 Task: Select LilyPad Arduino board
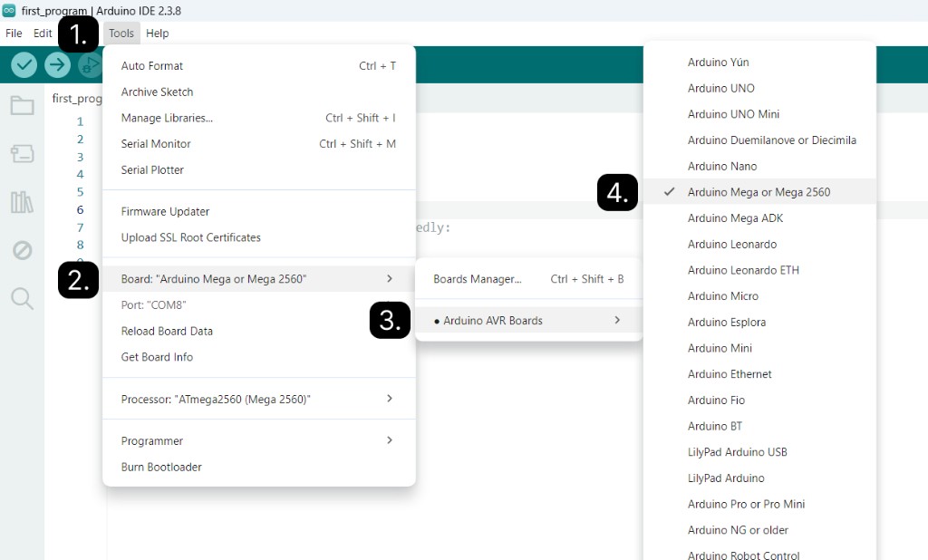[759, 478]
